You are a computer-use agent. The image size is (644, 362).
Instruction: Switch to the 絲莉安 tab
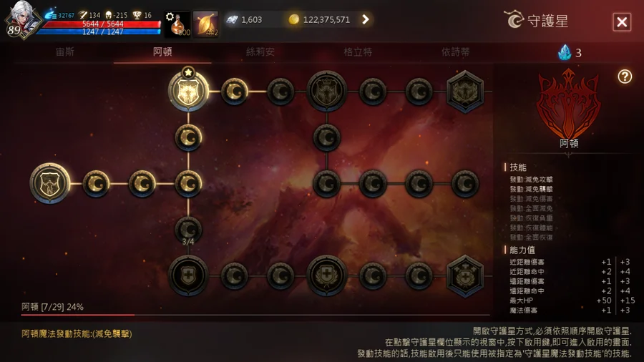pos(260,52)
